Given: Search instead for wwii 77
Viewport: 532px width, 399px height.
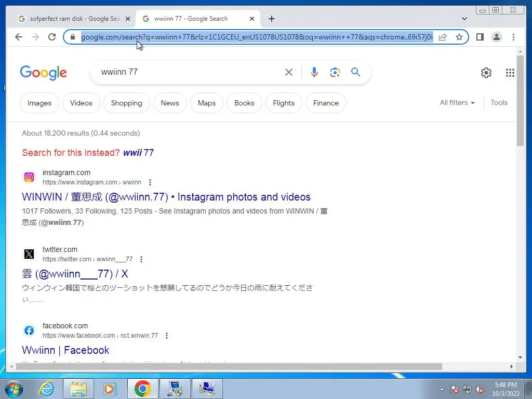Looking at the screenshot, I should point(138,153).
